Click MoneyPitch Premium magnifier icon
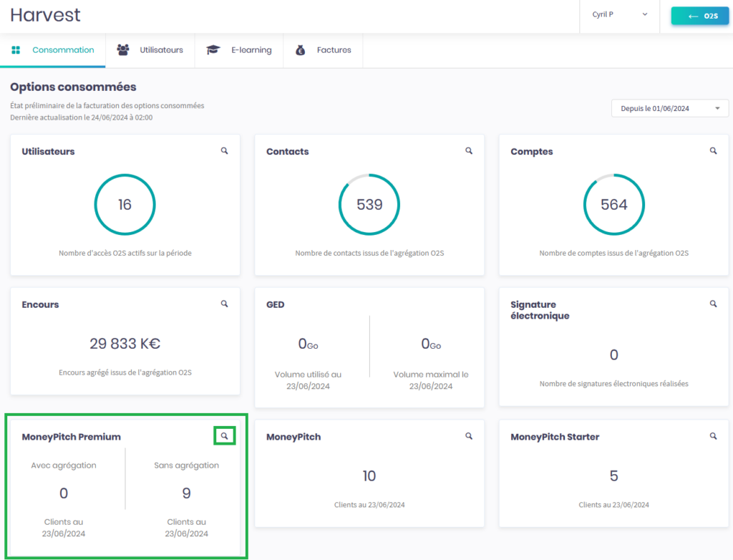 coord(225,435)
